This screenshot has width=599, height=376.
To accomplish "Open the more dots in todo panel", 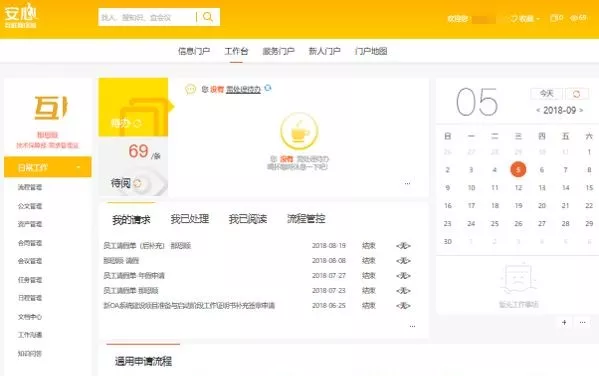I will [x=407, y=183].
